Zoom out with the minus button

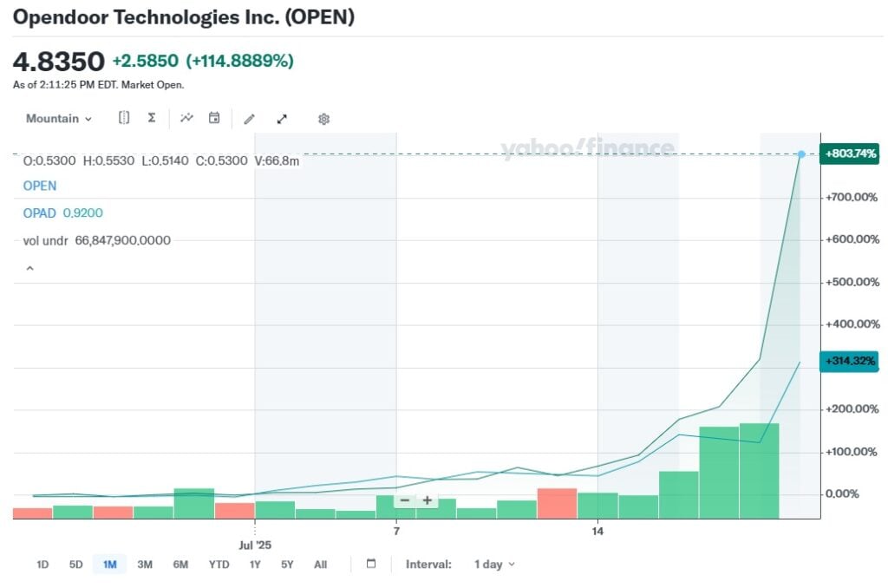click(x=404, y=500)
